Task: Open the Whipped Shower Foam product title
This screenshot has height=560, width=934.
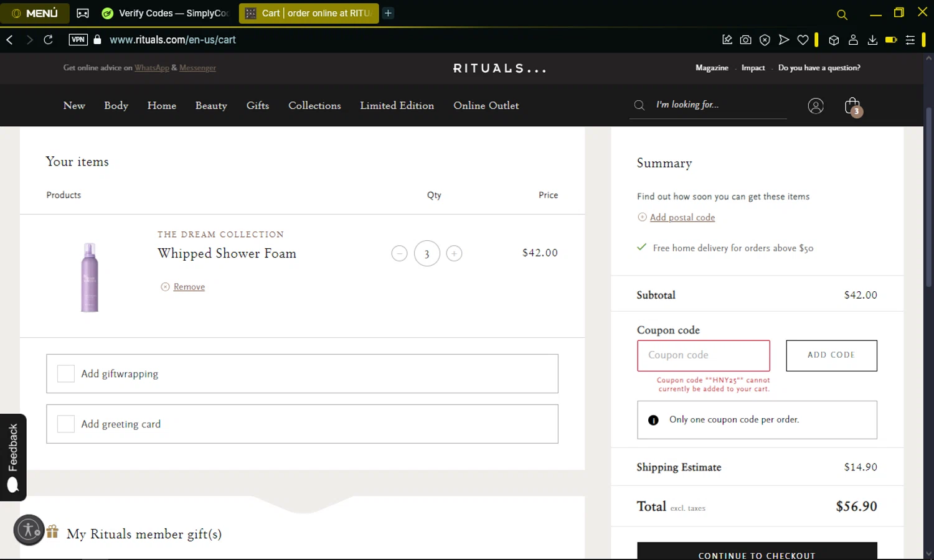Action: tap(227, 253)
